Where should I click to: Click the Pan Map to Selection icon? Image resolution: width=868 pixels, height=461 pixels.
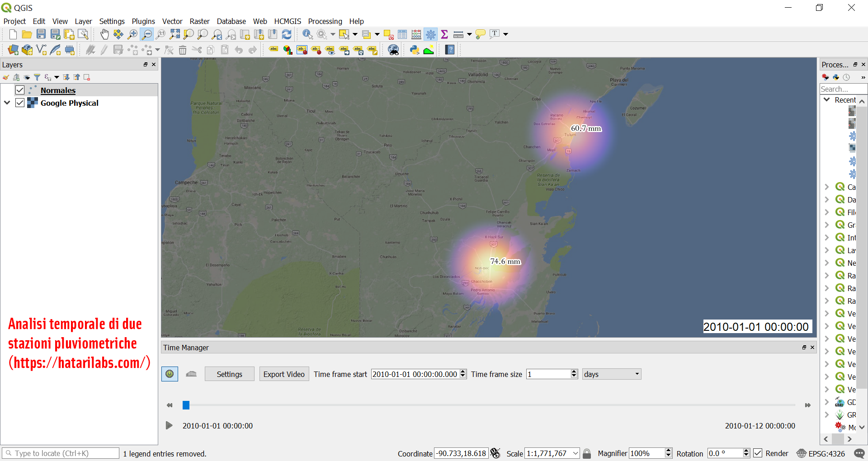coord(118,34)
